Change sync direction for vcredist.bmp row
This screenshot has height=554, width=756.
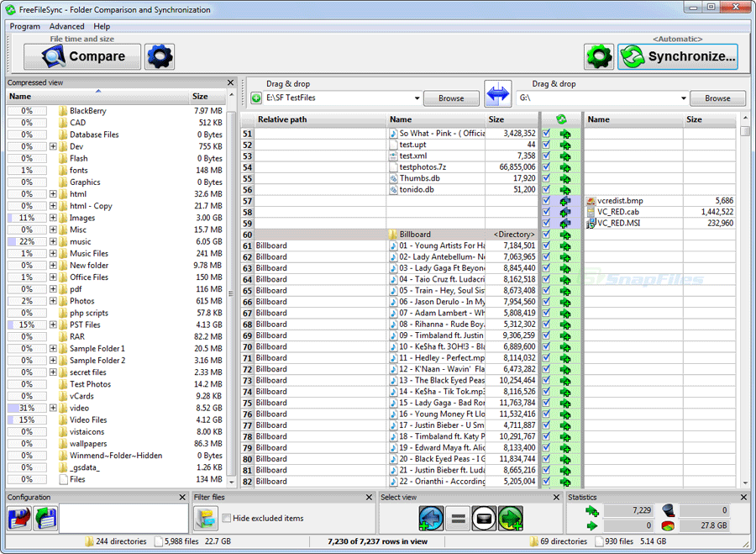(565, 201)
